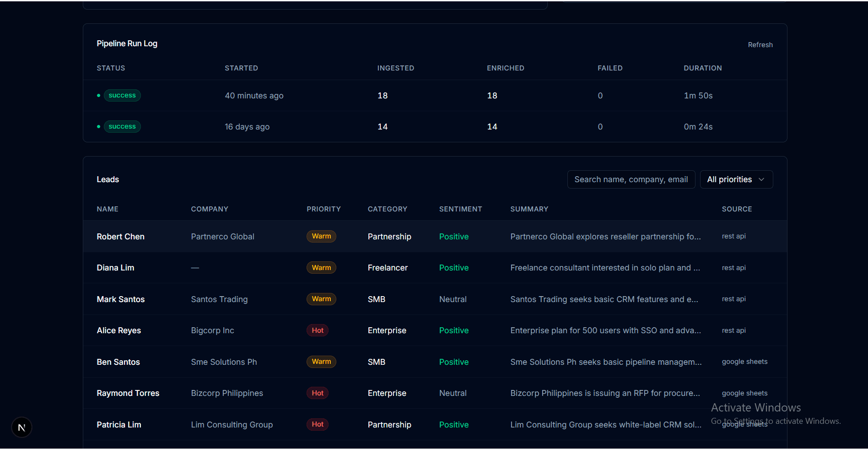Click the Warm badge for Diana Lim

[321, 268]
